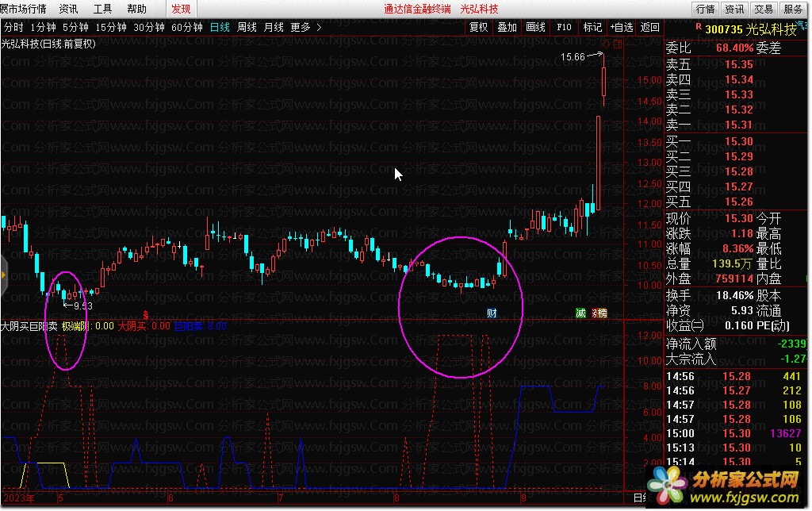Click the 资讯 button at top right

pos(734,9)
